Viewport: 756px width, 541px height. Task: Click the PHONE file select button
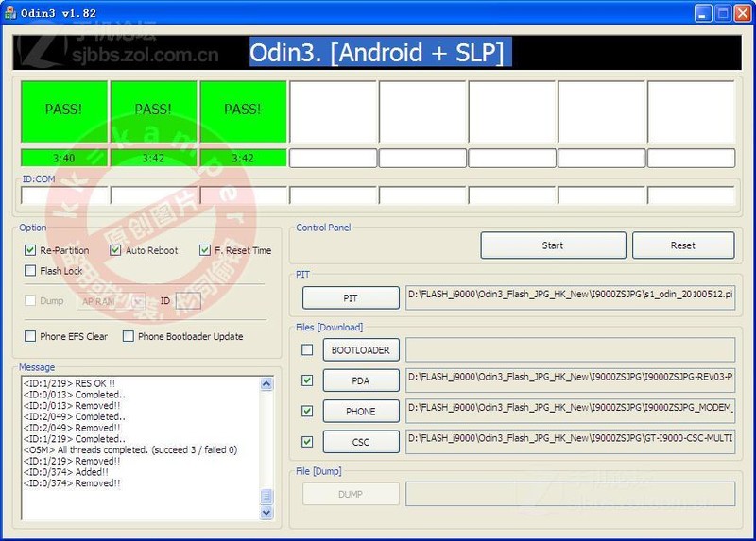click(x=361, y=411)
